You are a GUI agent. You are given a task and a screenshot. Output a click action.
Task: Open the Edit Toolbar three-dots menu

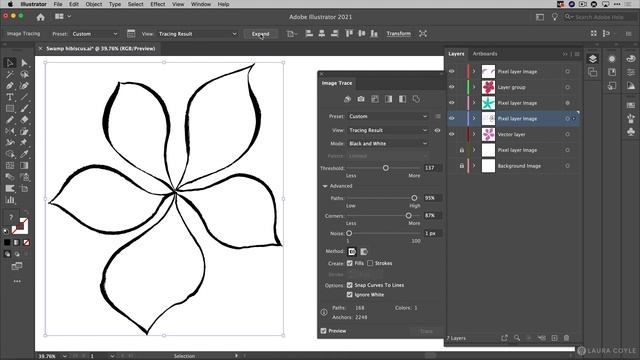coord(17,281)
